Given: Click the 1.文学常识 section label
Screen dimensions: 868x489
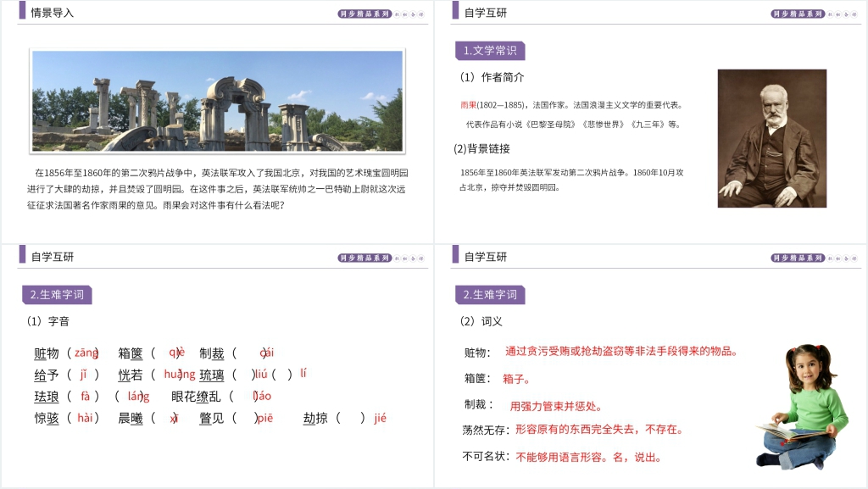Looking at the screenshot, I should coord(490,50).
